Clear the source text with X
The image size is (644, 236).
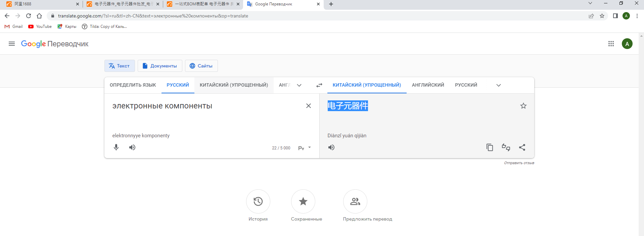pyautogui.click(x=309, y=106)
